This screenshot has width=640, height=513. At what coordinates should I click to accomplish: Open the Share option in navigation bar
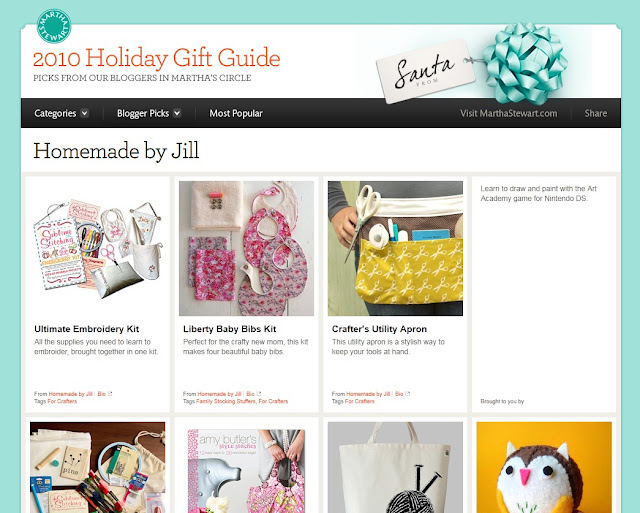(596, 113)
